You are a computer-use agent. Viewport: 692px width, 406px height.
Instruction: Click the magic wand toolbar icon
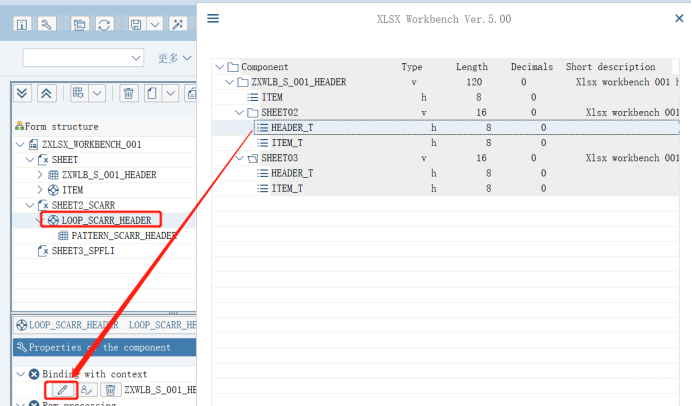coord(178,24)
